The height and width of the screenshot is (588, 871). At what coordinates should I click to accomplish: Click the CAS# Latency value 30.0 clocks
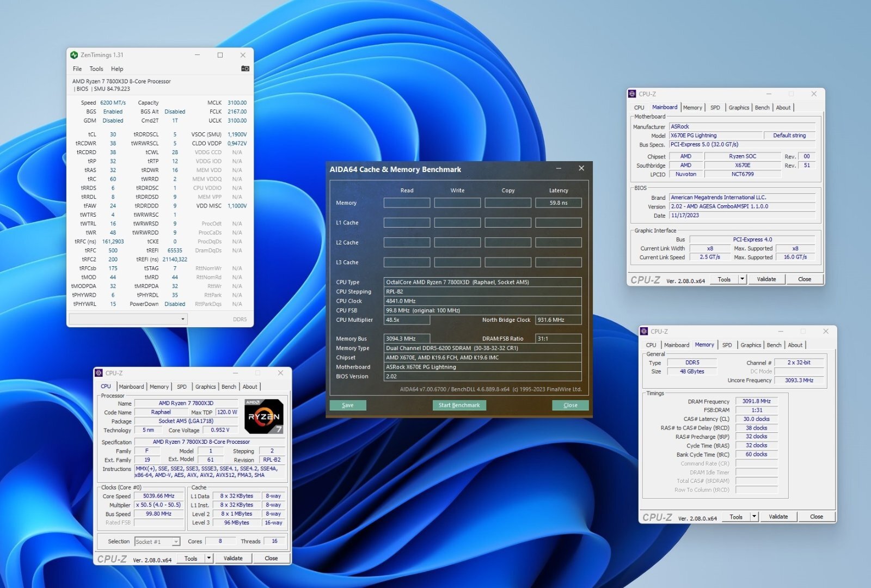[757, 419]
